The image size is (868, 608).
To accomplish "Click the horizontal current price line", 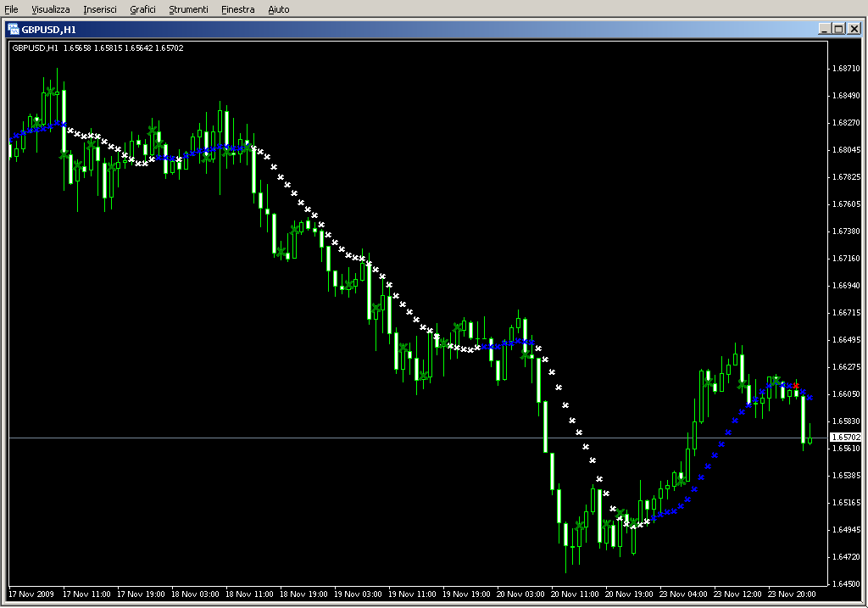I will pos(418,438).
